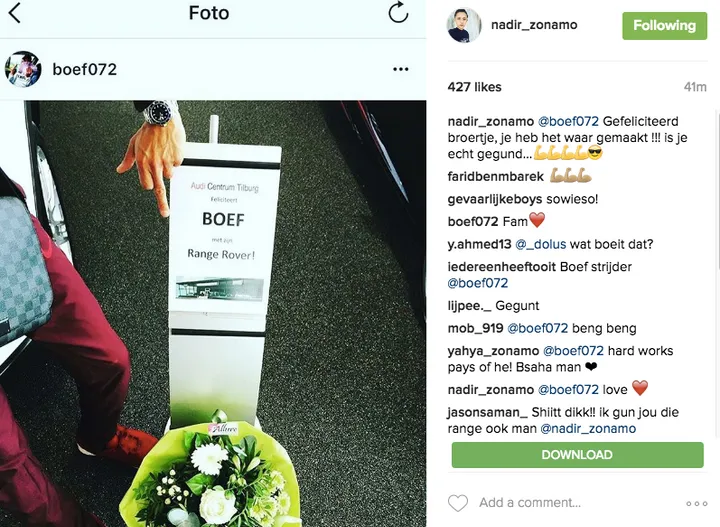This screenshot has height=527, width=720.
Task: Open @_dolus mention in y.ahmed13 comment
Action: click(540, 244)
